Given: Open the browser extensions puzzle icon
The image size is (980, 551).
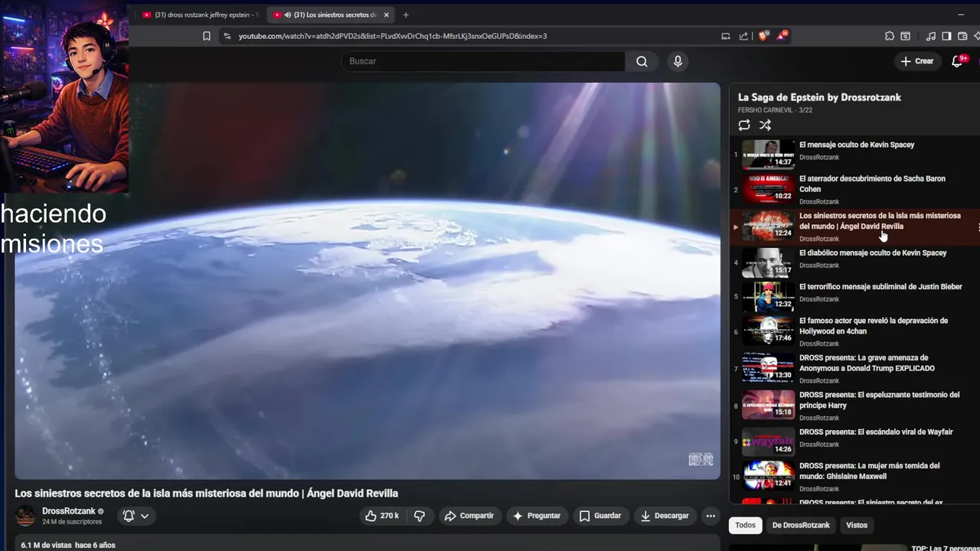Looking at the screenshot, I should point(890,36).
